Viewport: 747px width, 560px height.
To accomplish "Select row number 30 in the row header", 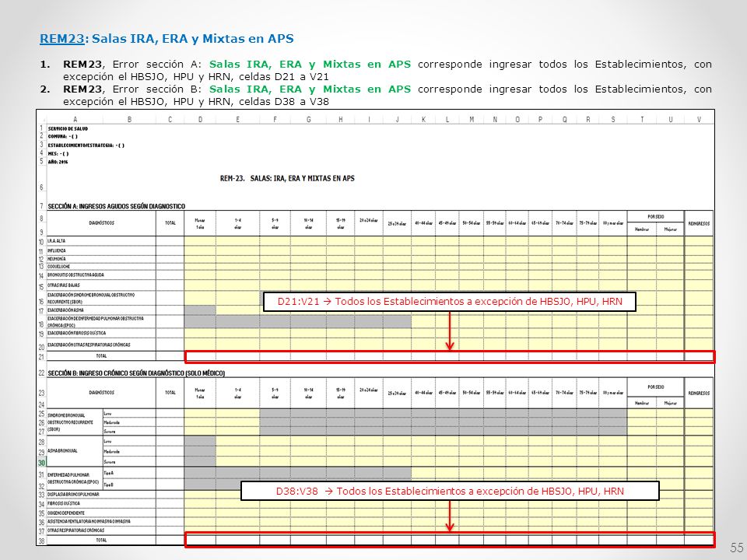I will 41,462.
